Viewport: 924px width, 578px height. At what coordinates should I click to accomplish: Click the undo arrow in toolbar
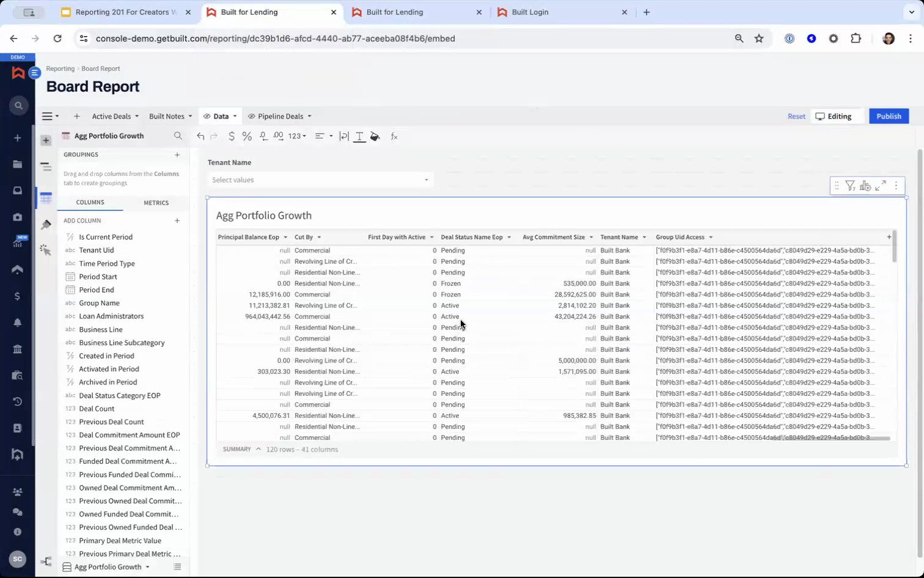click(x=200, y=136)
